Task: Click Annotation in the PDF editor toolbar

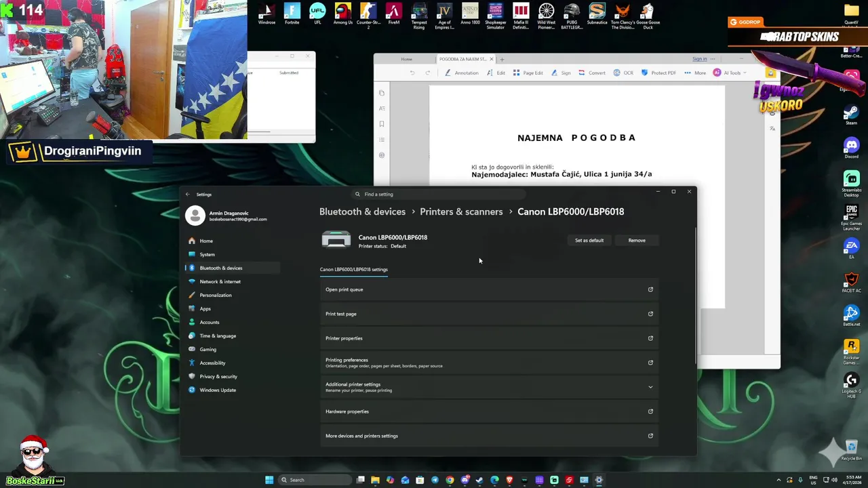Action: tap(461, 73)
